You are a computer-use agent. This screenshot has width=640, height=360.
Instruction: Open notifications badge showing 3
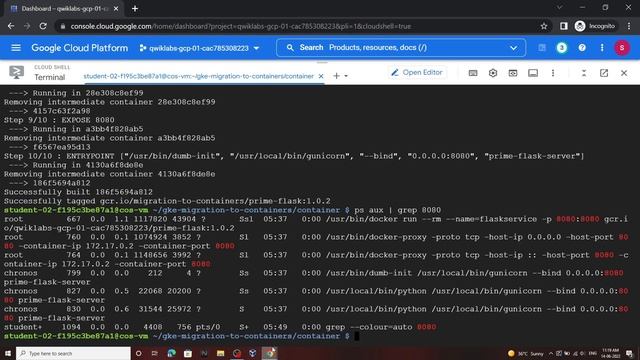point(562,48)
